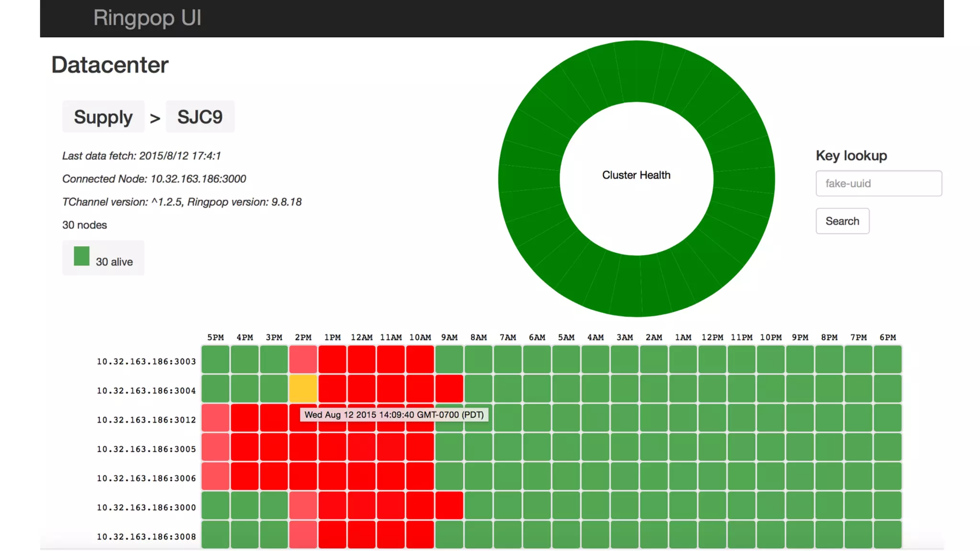Select node label 10.32.163.186:3000
This screenshot has height=551, width=980.
(146, 507)
